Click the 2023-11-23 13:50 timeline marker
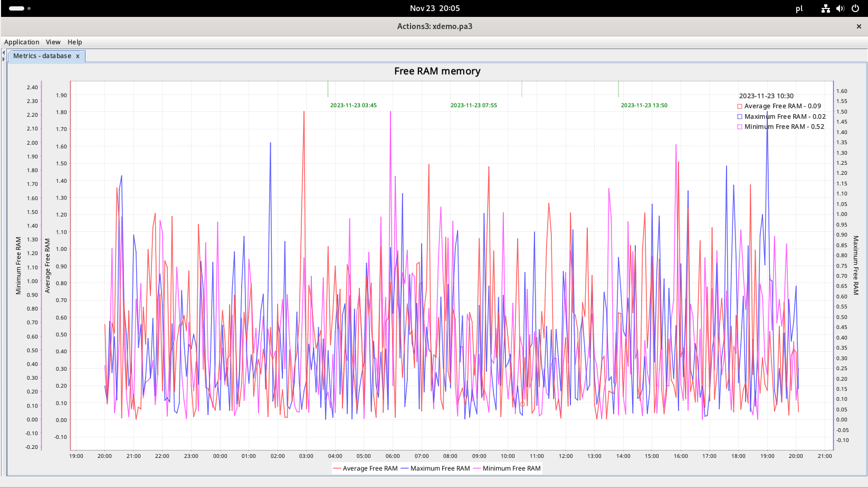The image size is (868, 488). (x=644, y=105)
